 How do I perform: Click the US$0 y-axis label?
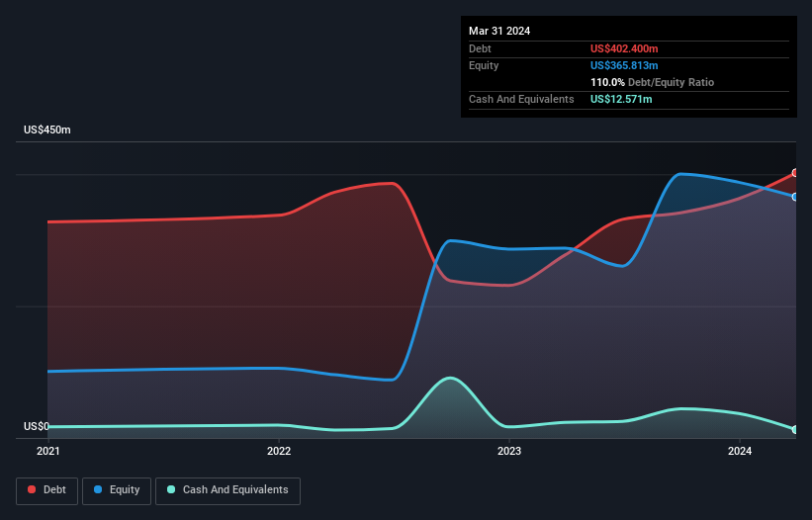(x=37, y=426)
